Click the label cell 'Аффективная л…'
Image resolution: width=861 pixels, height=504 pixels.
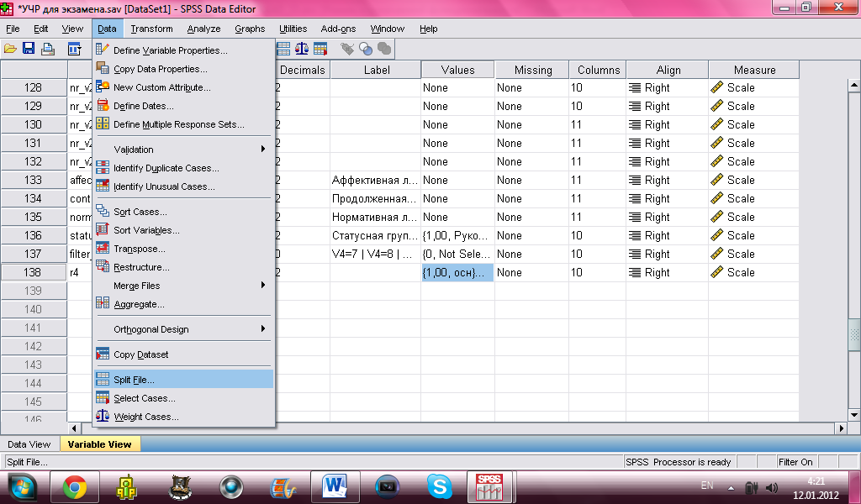[x=375, y=180]
